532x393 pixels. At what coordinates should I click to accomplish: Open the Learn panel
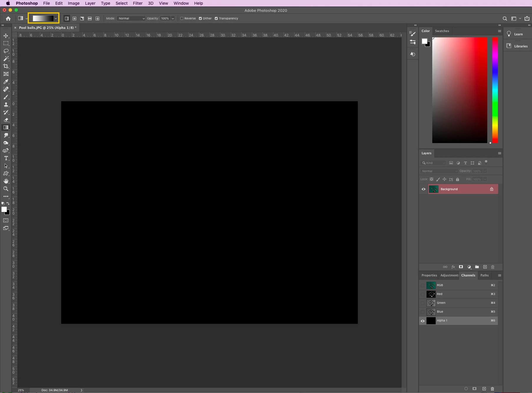pos(518,34)
